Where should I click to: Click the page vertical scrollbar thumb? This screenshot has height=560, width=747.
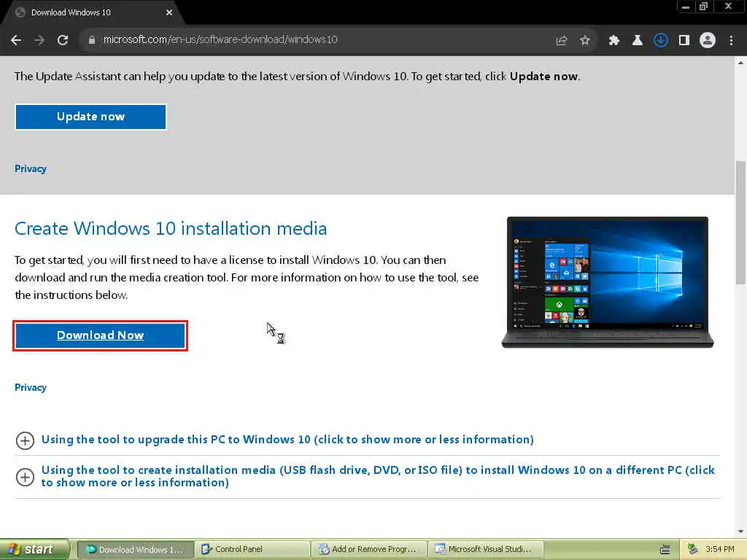(x=740, y=223)
